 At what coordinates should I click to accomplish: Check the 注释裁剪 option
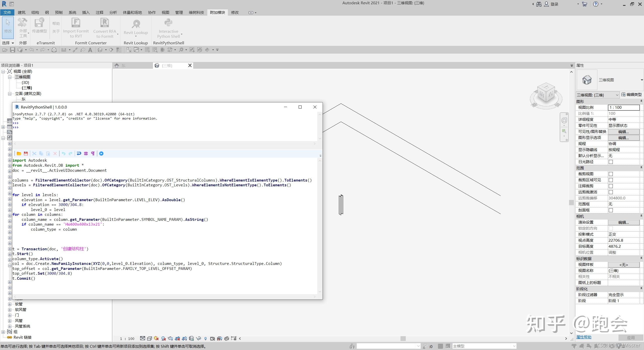tap(611, 186)
